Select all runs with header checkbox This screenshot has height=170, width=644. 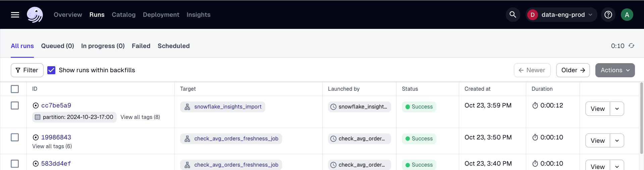tap(15, 89)
